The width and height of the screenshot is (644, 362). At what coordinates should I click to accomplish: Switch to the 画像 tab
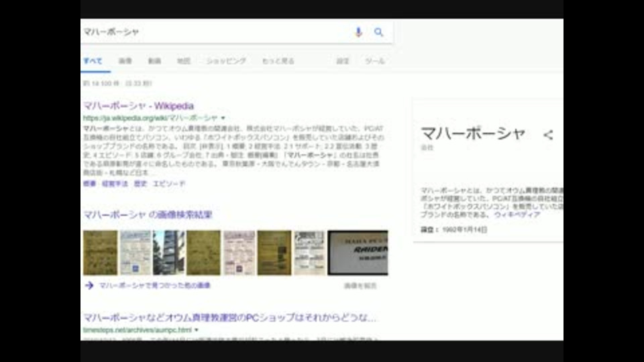(125, 61)
